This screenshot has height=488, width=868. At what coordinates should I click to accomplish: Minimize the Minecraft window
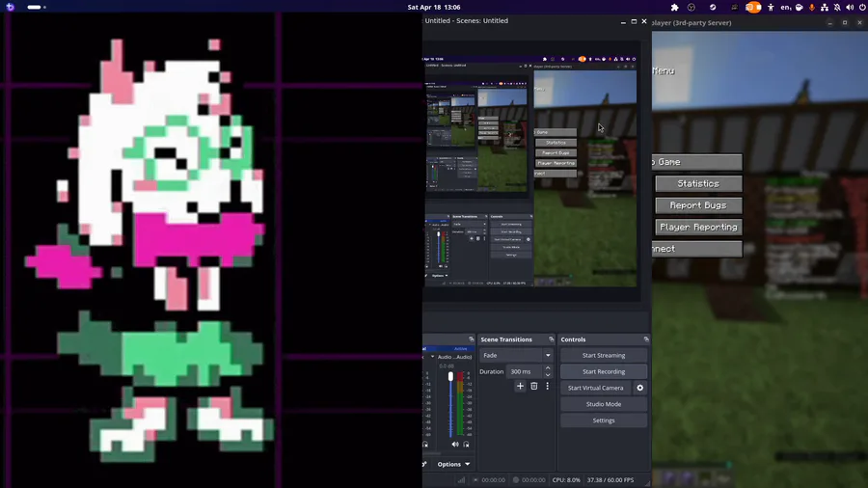point(829,23)
